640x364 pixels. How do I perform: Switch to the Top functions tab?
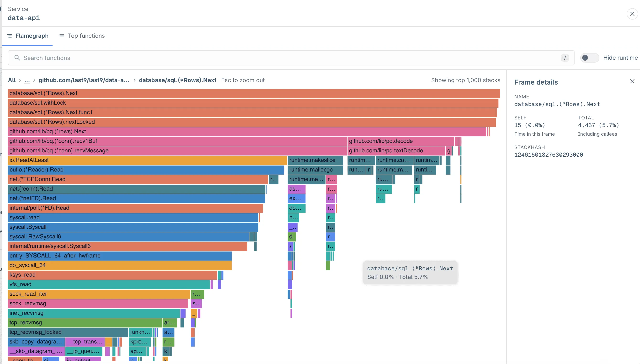point(82,36)
